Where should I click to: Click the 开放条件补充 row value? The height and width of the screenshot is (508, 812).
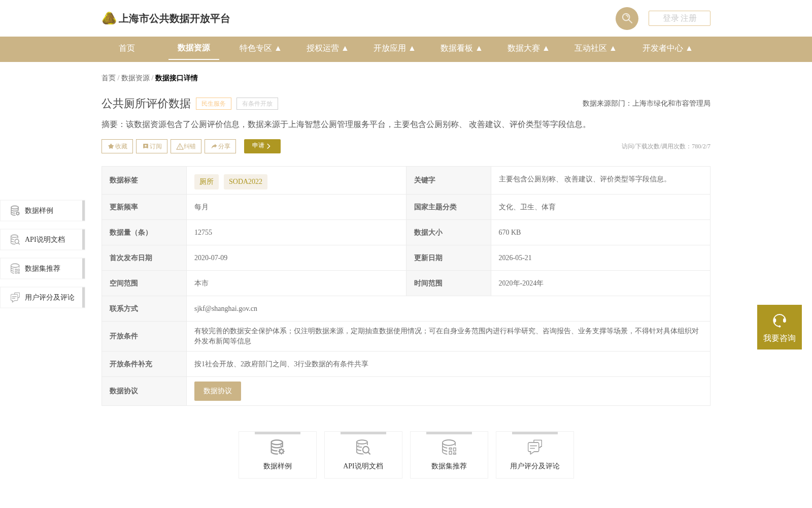pyautogui.click(x=282, y=364)
